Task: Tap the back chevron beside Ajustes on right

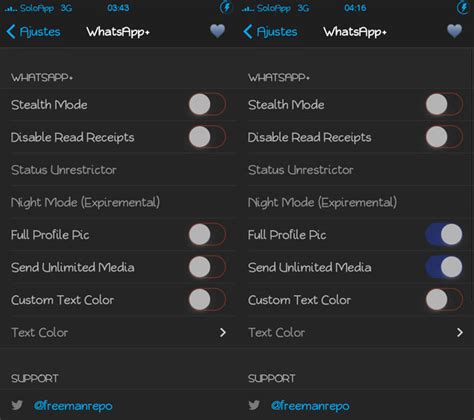Action: tap(248, 32)
